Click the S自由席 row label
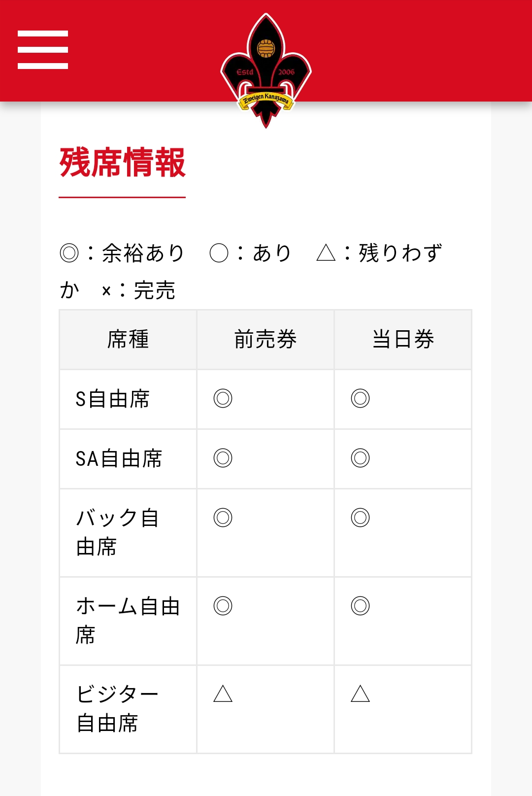Viewport: 532px width, 796px height. [x=112, y=399]
